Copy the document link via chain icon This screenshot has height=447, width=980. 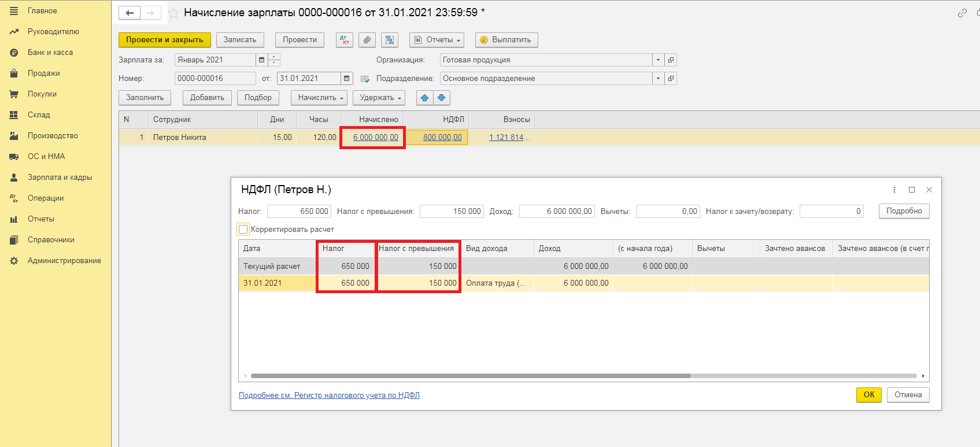tap(962, 13)
